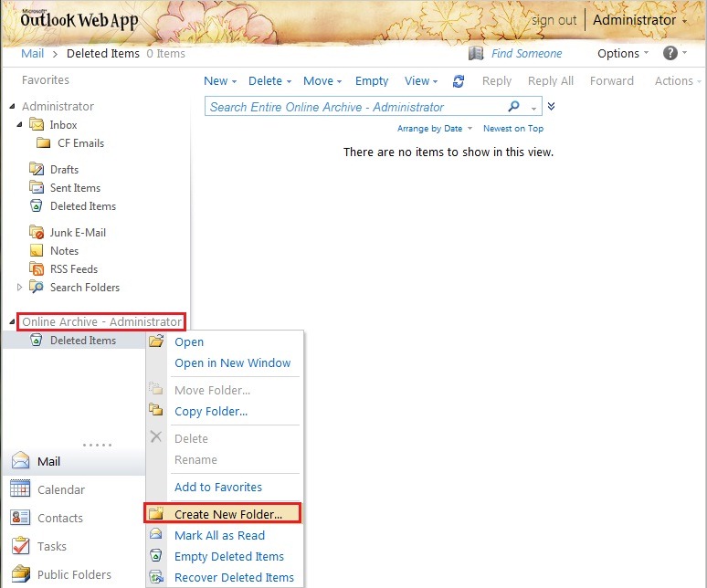Choose Create New Folder from context menu

pos(227,514)
